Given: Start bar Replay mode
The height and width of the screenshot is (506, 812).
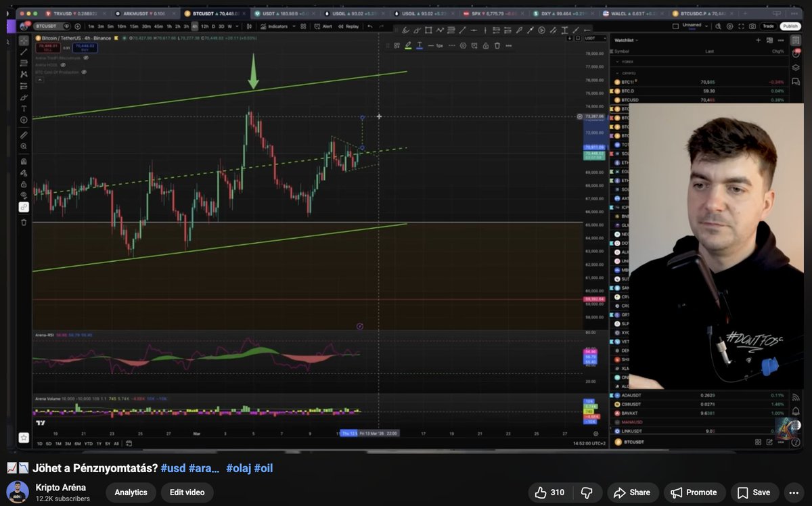Looking at the screenshot, I should (348, 26).
